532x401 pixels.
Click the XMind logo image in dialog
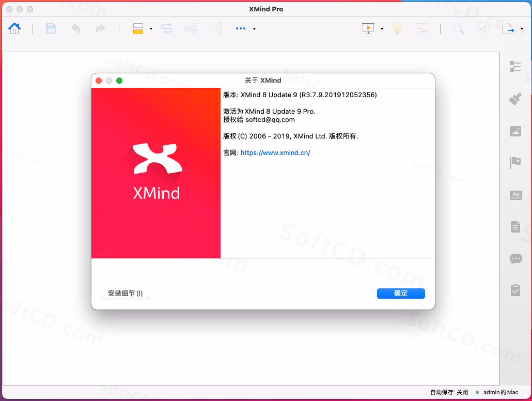coord(156,173)
